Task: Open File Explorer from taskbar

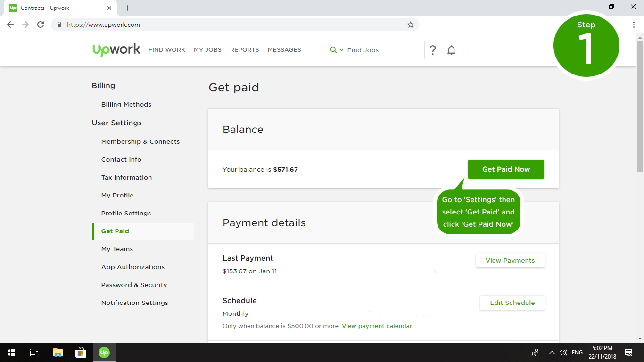Action: pyautogui.click(x=58, y=352)
